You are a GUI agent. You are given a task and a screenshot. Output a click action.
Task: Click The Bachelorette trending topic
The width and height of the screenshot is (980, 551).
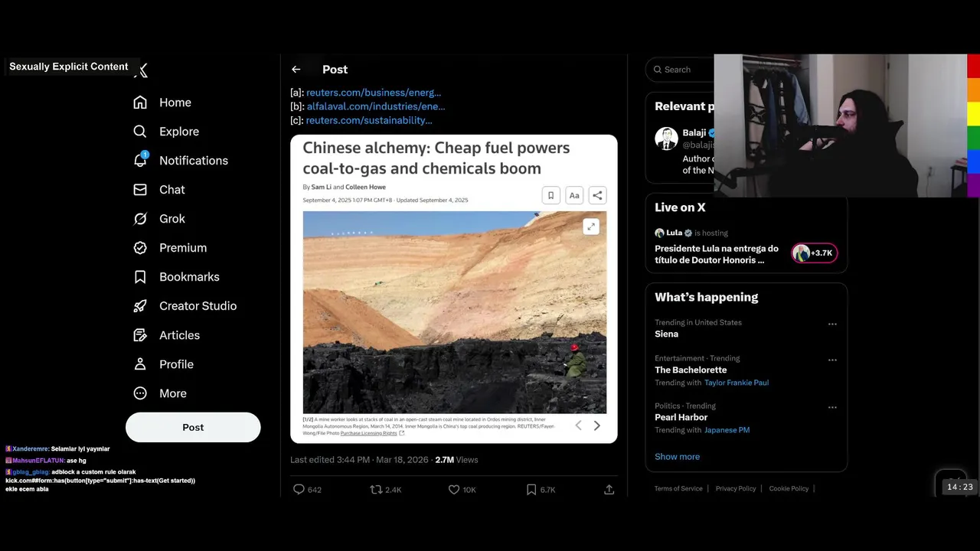tap(691, 370)
